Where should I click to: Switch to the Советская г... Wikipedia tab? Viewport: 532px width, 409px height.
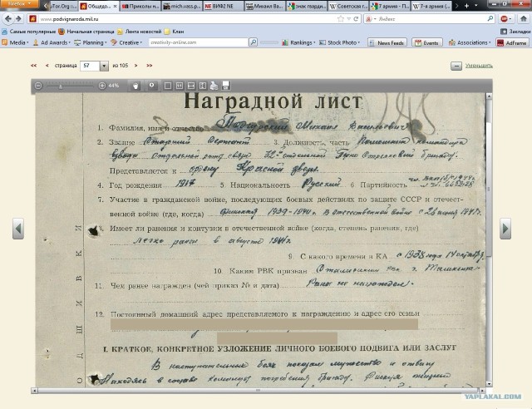[347, 6]
